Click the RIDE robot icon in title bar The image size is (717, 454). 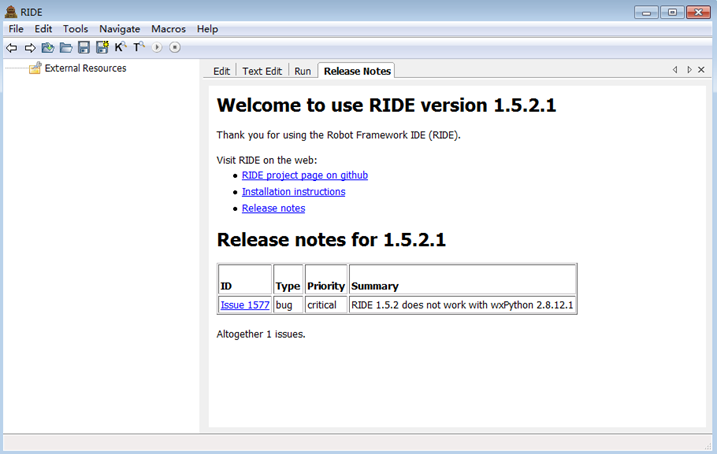pos(11,12)
